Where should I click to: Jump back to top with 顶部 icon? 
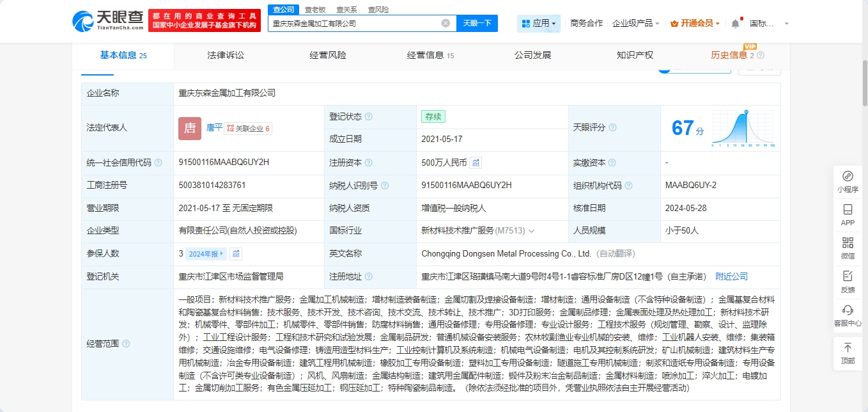point(848,353)
